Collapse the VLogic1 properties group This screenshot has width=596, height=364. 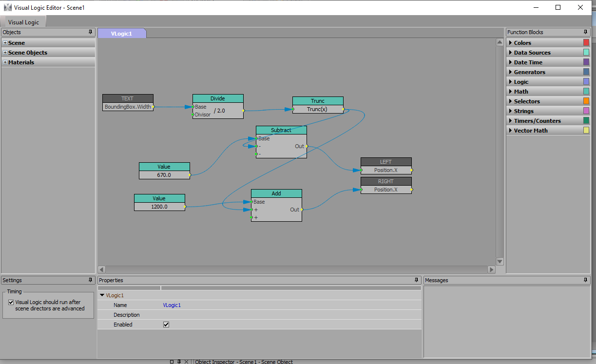point(102,295)
